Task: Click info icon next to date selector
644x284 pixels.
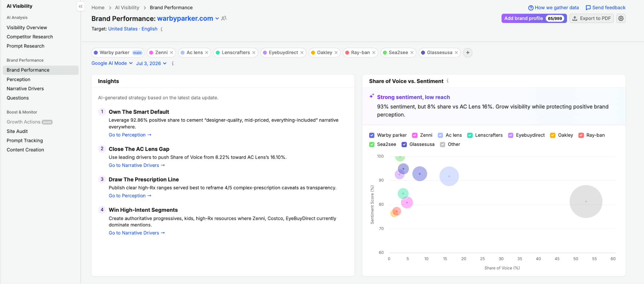Action: point(173,64)
